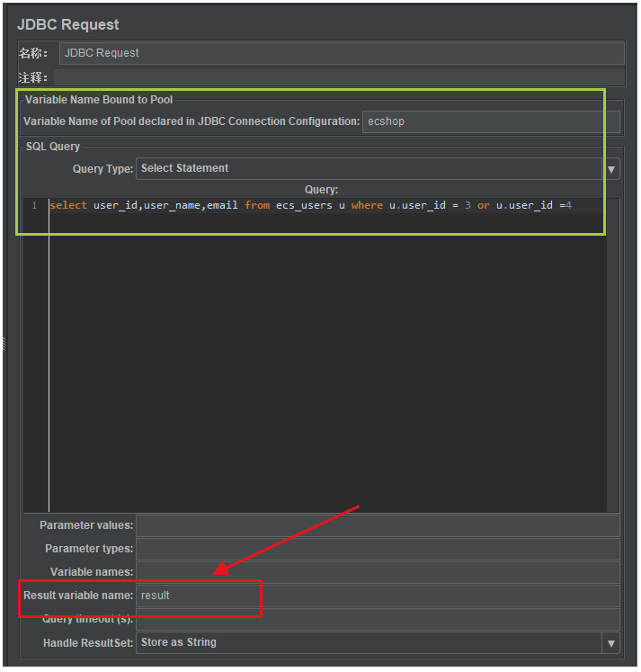Image resolution: width=641 pixels, height=672 pixels.
Task: Place cursor at end of SQL query line
Action: (573, 206)
